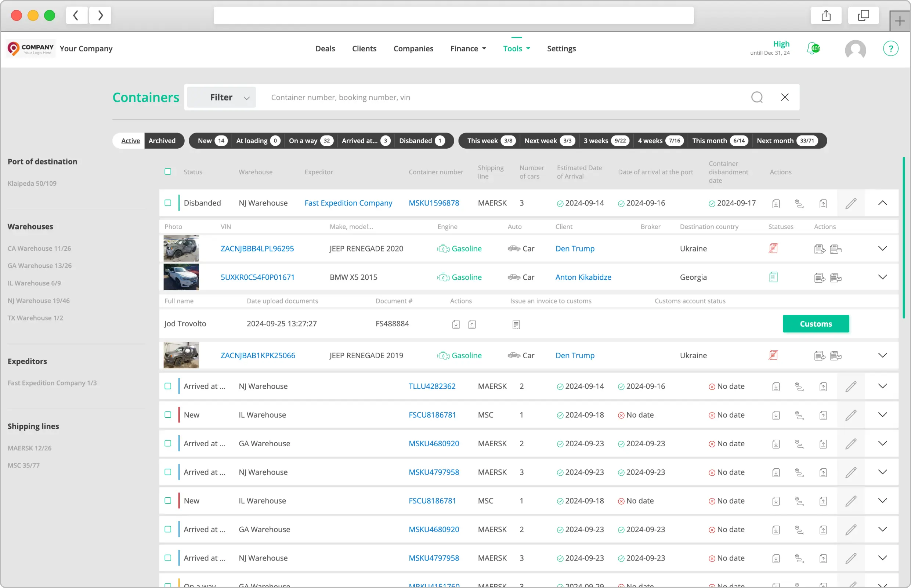Clear the search with the X icon
This screenshot has width=911, height=588.
coord(785,97)
